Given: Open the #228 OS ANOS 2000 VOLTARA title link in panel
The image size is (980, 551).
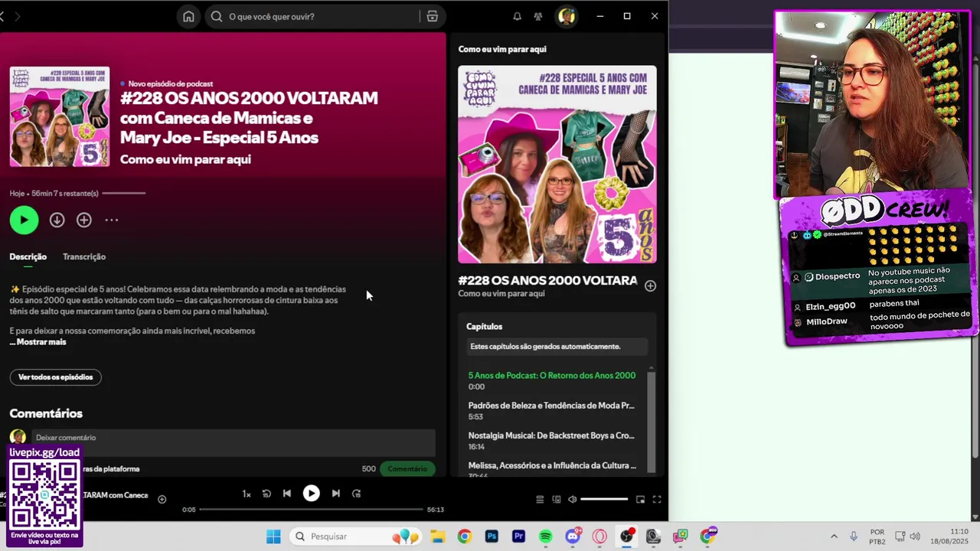Looking at the screenshot, I should tap(547, 280).
